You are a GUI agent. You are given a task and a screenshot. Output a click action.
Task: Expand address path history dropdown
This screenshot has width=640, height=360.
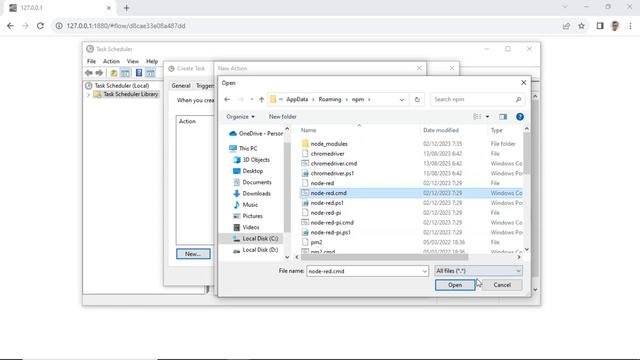(402, 99)
